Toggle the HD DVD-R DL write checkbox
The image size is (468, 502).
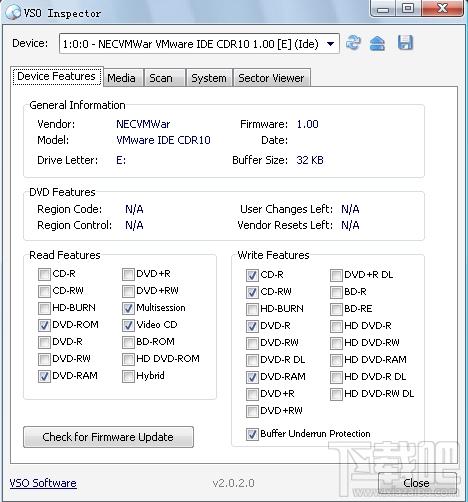tap(336, 377)
